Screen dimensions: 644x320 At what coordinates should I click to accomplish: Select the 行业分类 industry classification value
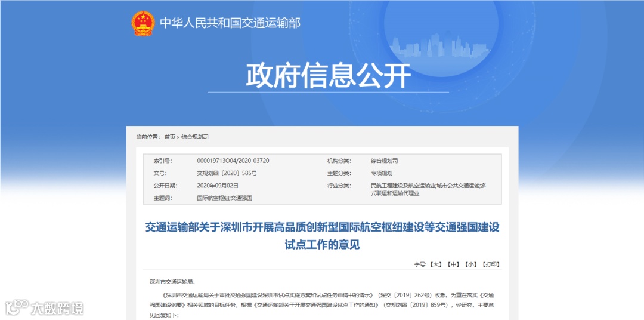[428, 190]
